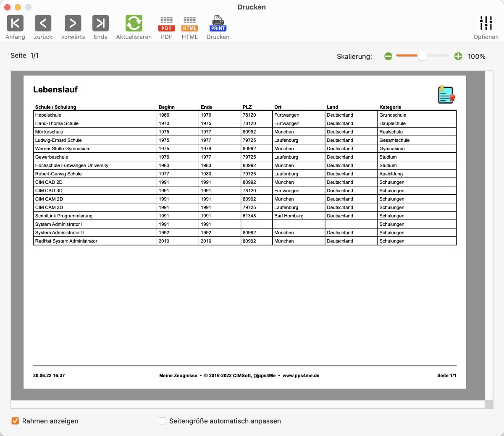This screenshot has height=436, width=504.
Task: Select the CIM CAM 3D cell
Action: tap(95, 207)
